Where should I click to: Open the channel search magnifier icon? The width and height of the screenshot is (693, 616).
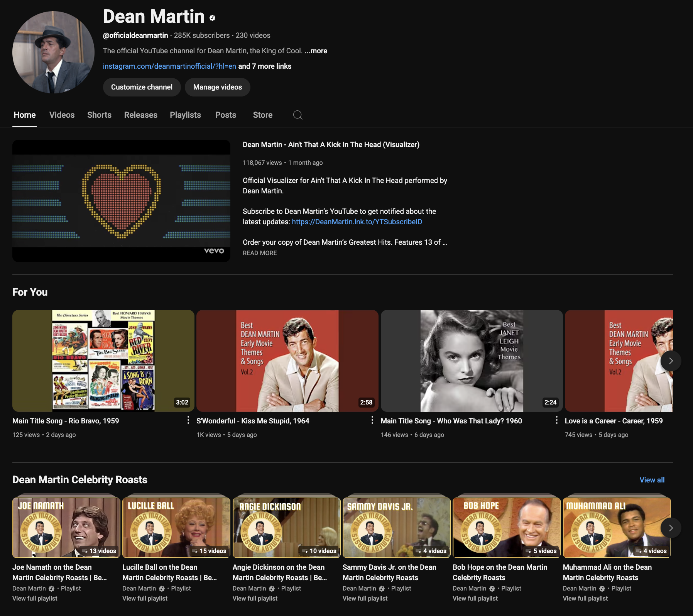(297, 115)
